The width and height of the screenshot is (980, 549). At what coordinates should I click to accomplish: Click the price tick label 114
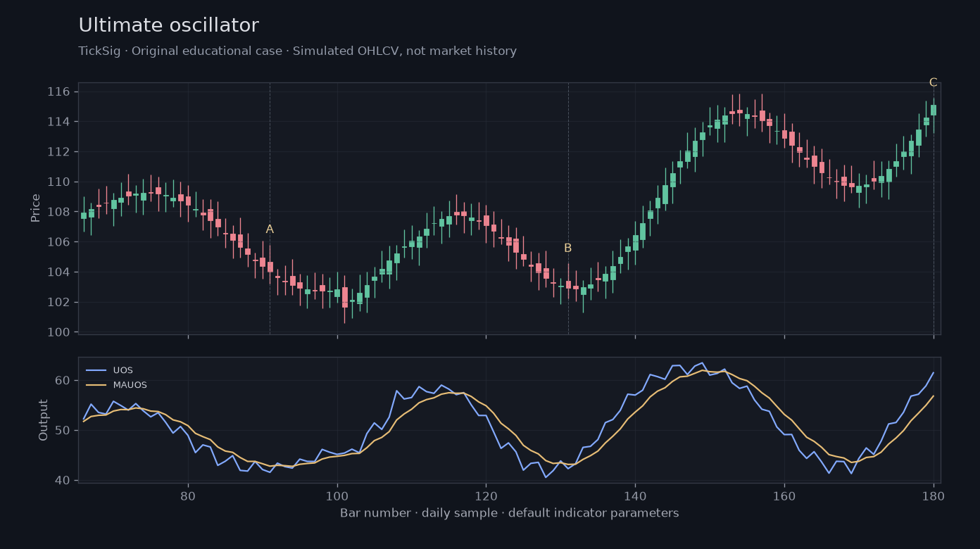coord(59,122)
